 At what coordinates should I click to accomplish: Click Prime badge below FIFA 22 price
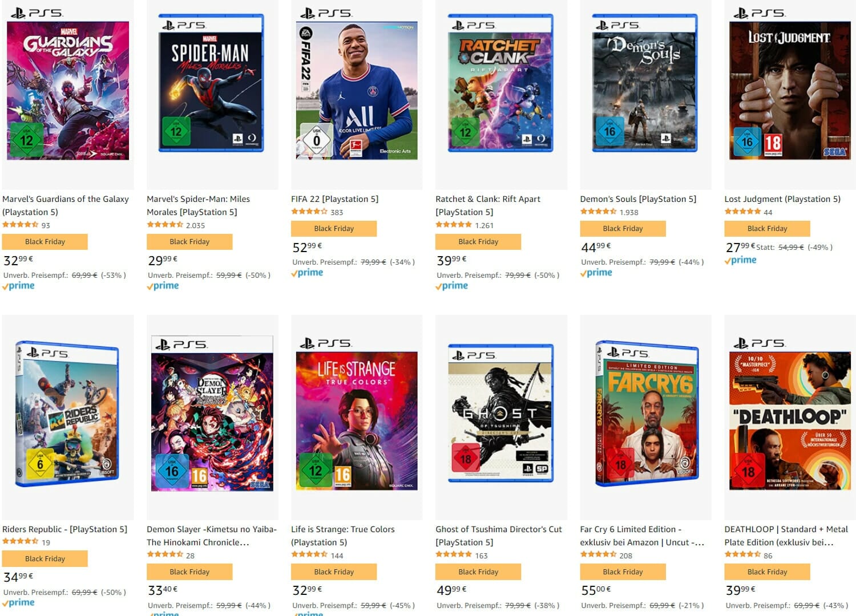[x=307, y=273]
